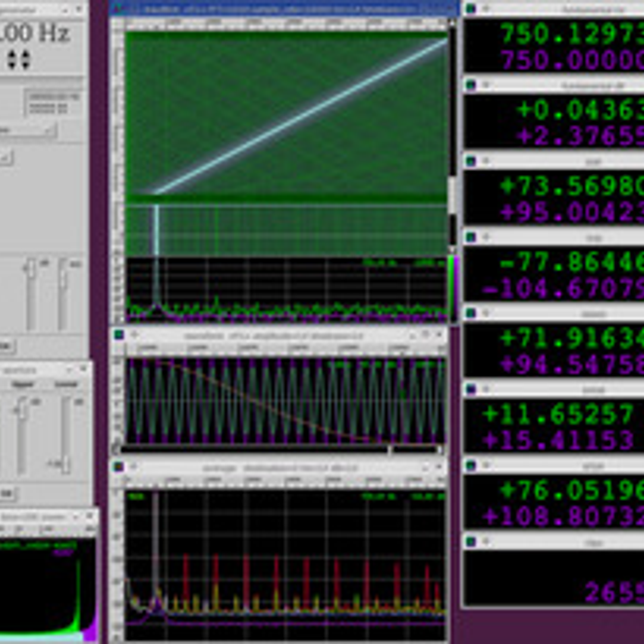Click window menu icon above +0.04363 readout

(471, 85)
